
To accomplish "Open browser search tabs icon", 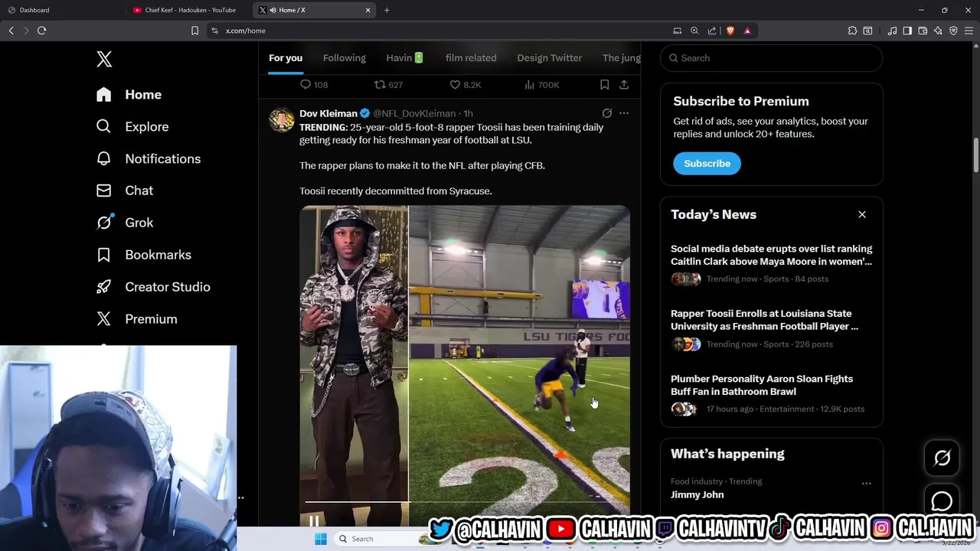I will point(867,31).
